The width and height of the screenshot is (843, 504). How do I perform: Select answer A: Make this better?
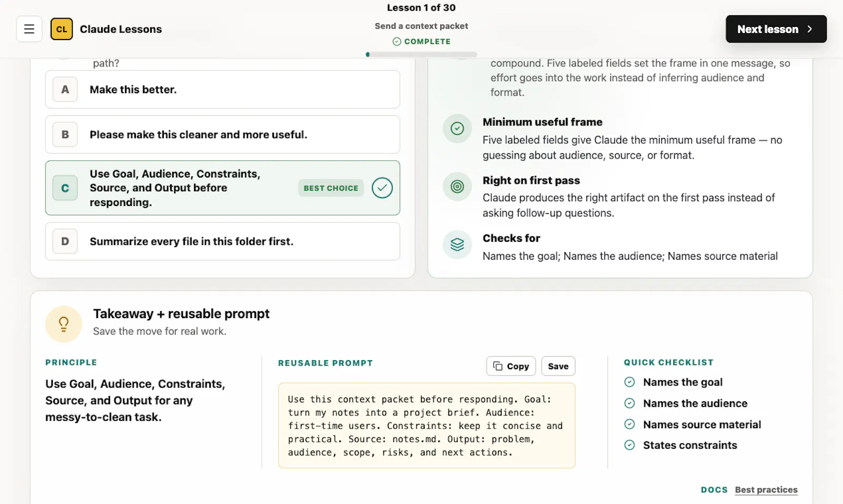coord(222,90)
